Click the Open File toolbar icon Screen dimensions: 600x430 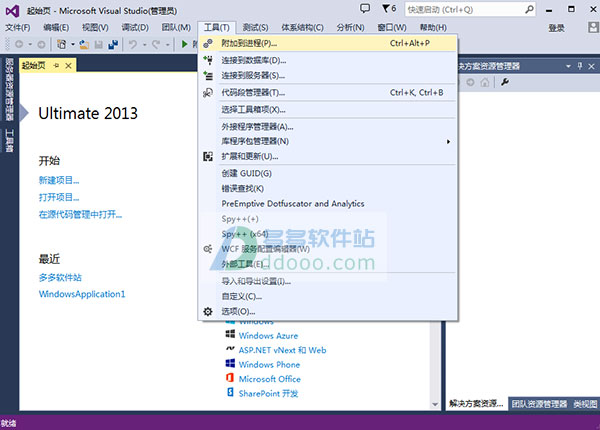84,44
